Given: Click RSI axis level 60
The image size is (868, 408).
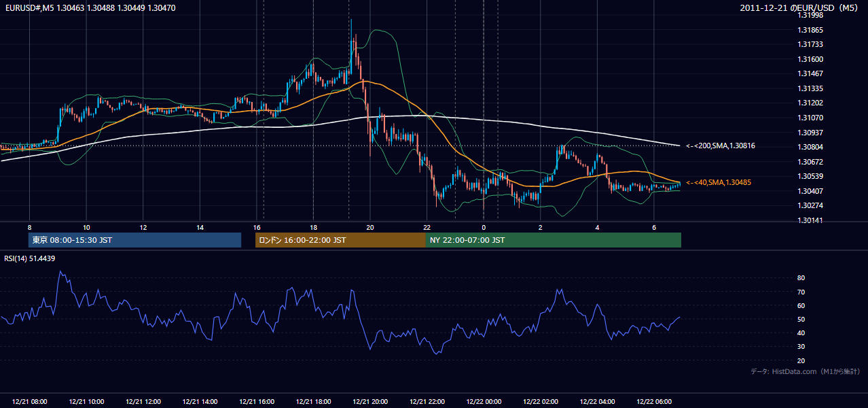Looking at the screenshot, I should click(x=801, y=305).
